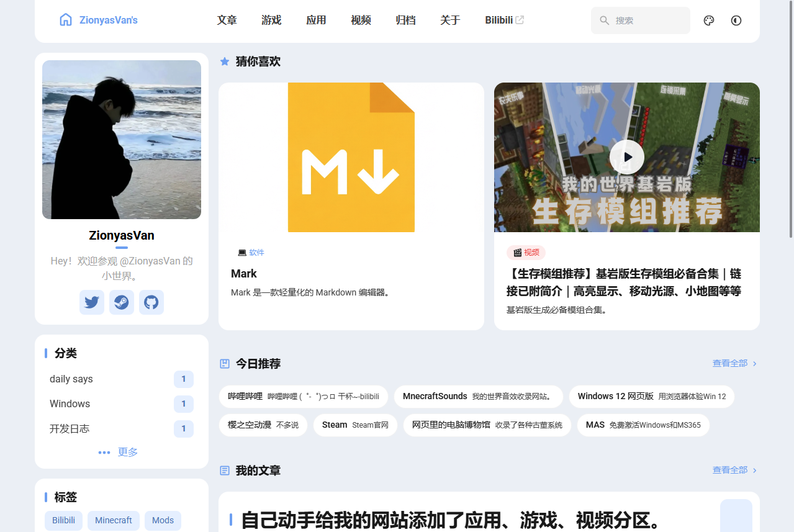794x532 pixels.
Task: Click the Mark description text
Action: click(x=312, y=292)
